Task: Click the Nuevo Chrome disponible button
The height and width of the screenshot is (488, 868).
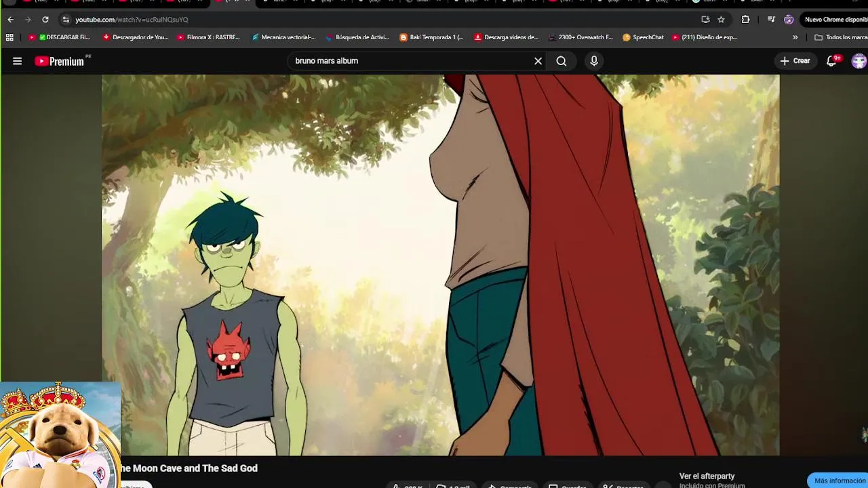Action: pos(835,20)
